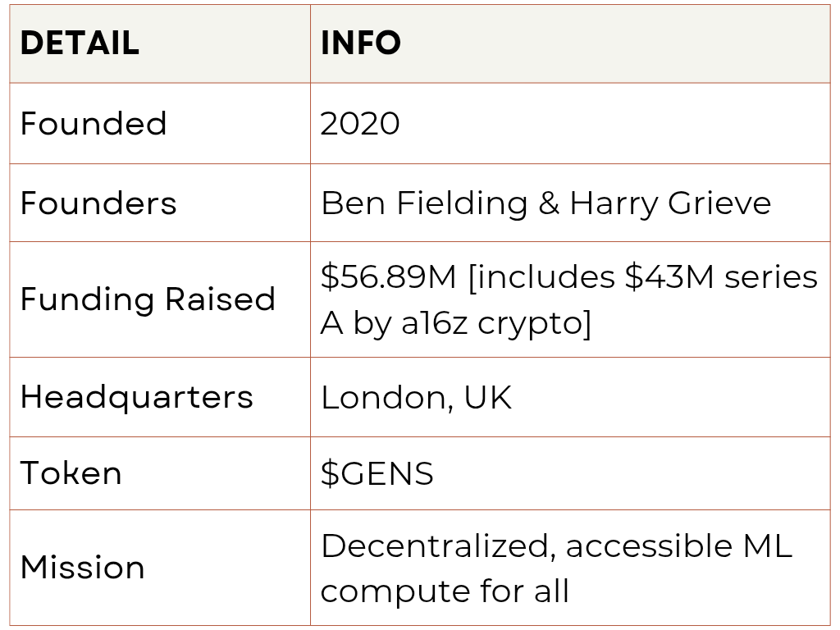Click the DETAIL column header
This screenshot has height=630, width=840.
[x=80, y=43]
